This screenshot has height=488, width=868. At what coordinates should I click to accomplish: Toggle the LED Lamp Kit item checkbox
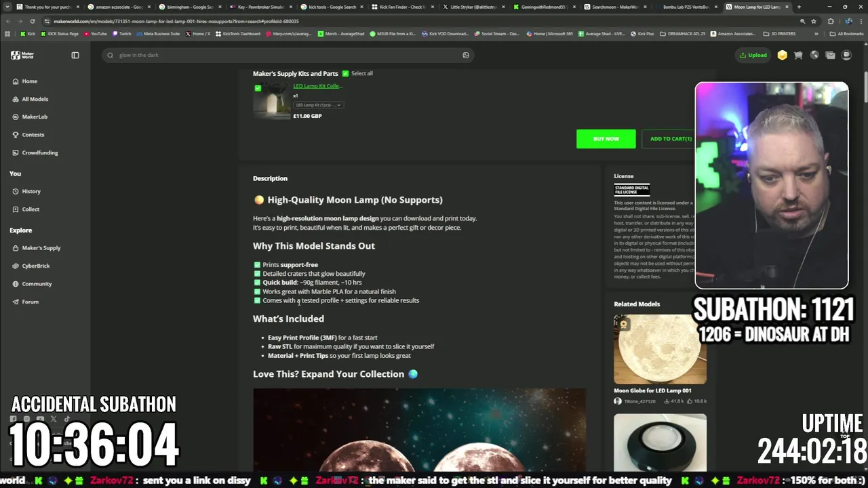pos(258,88)
